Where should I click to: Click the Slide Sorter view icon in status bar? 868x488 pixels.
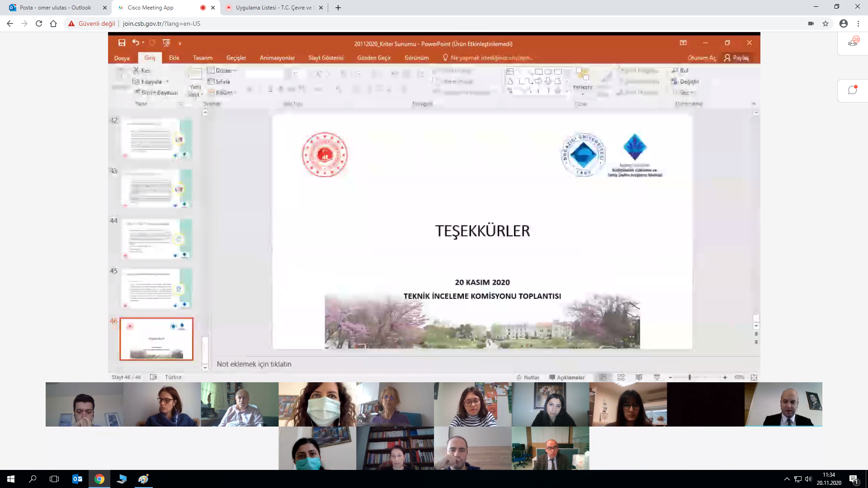point(621,377)
